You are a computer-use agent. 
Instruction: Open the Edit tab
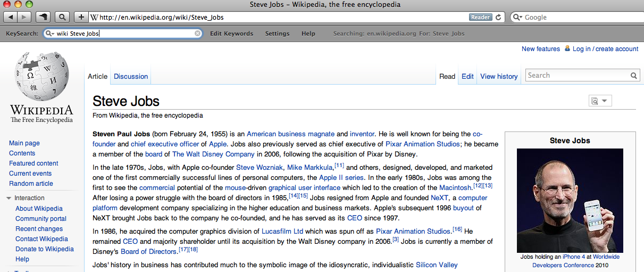pyautogui.click(x=467, y=76)
